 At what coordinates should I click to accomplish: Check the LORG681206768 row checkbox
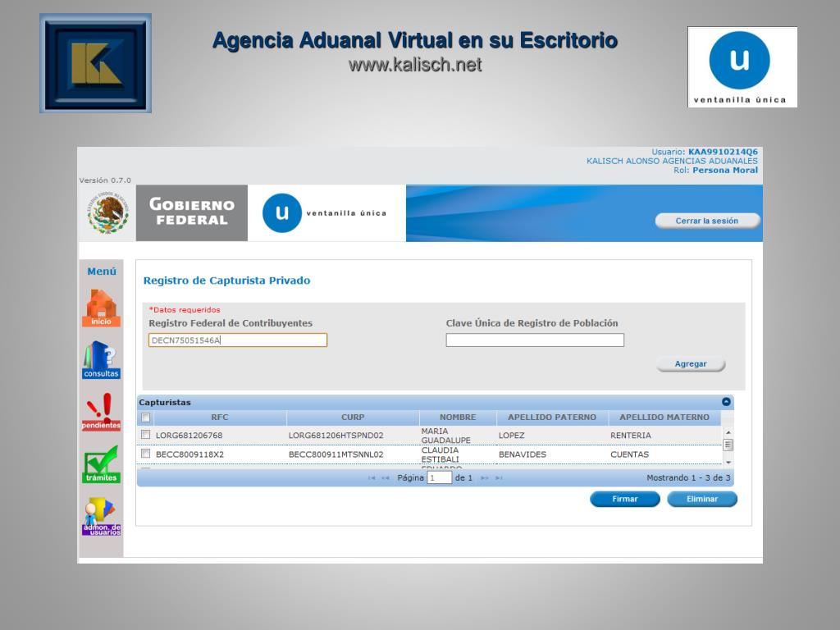145,435
